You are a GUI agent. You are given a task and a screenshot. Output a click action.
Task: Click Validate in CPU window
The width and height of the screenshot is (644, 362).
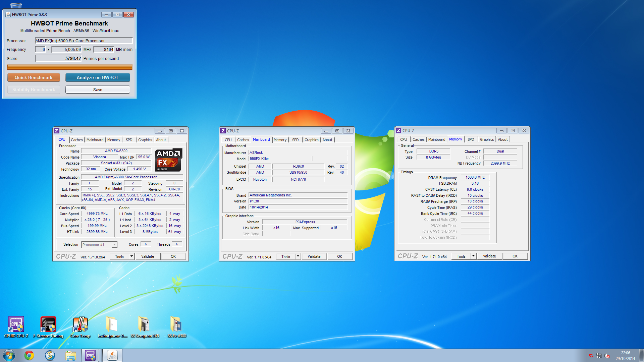148,256
